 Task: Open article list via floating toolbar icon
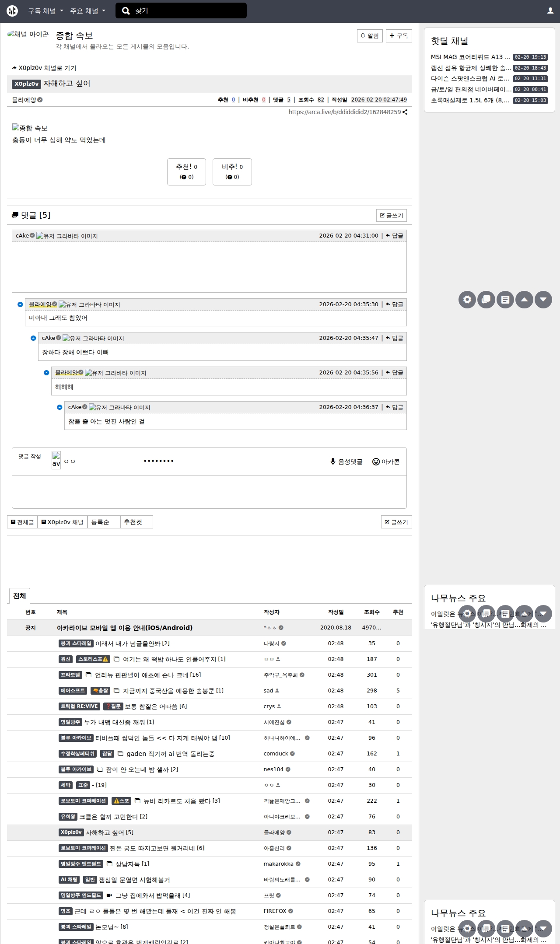pos(505,300)
